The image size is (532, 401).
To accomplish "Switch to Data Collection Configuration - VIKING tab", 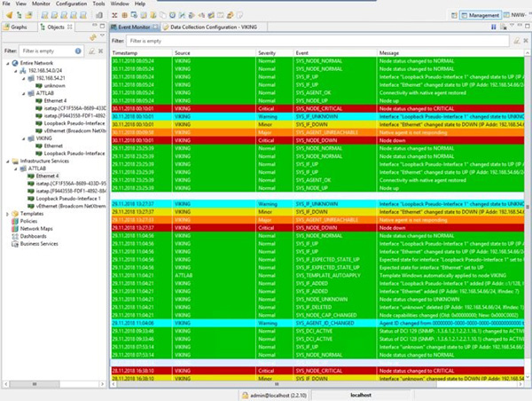I will pyautogui.click(x=214, y=27).
